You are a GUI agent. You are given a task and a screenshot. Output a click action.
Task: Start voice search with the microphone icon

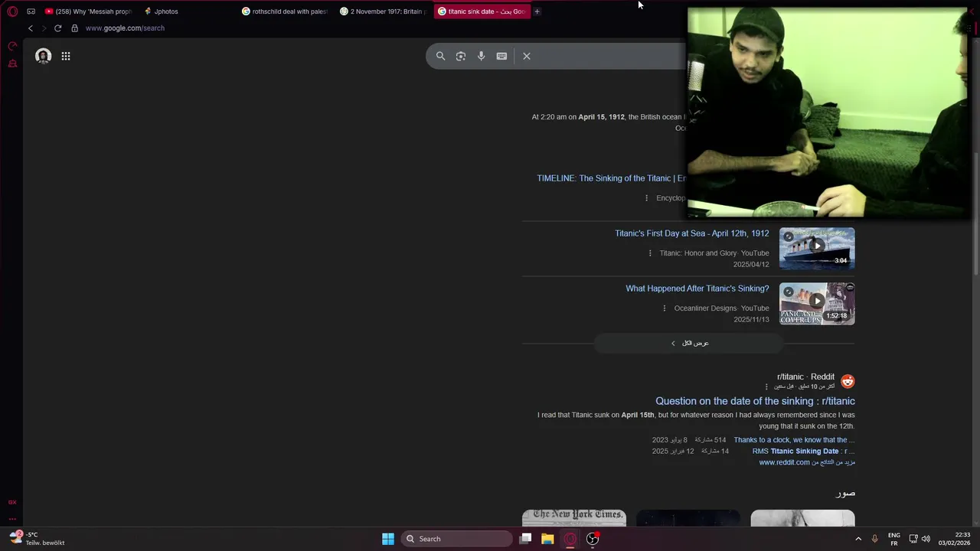point(481,56)
